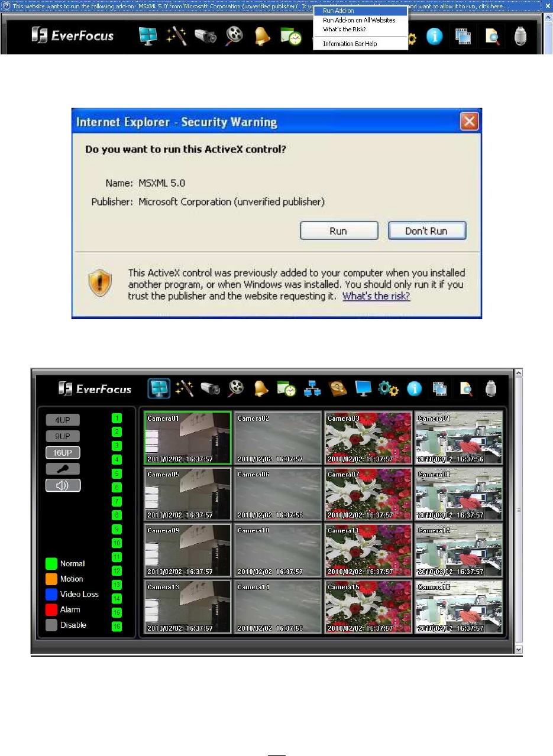
Task: Open Live View icon in lower EverFocus viewer
Action: point(159,388)
